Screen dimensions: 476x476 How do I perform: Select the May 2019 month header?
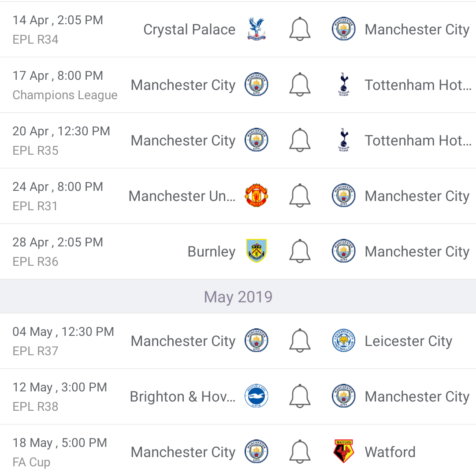pyautogui.click(x=238, y=297)
